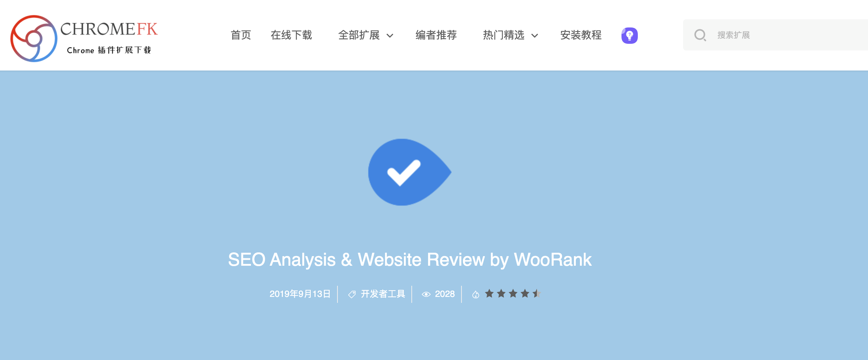Image resolution: width=868 pixels, height=360 pixels.
Task: Click the CHROMEFK logo text
Action: click(x=109, y=29)
